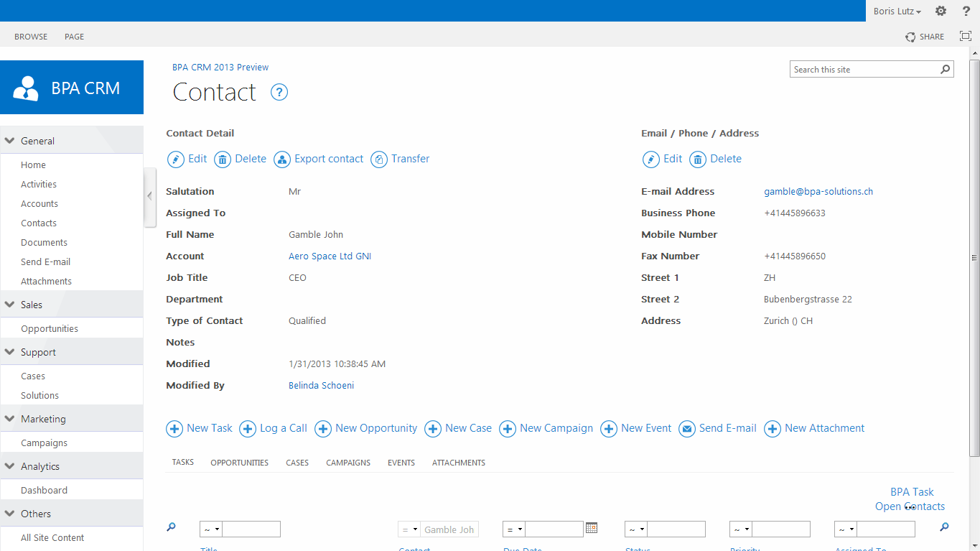
Task: Go to Contacts in the sidebar
Action: [39, 223]
